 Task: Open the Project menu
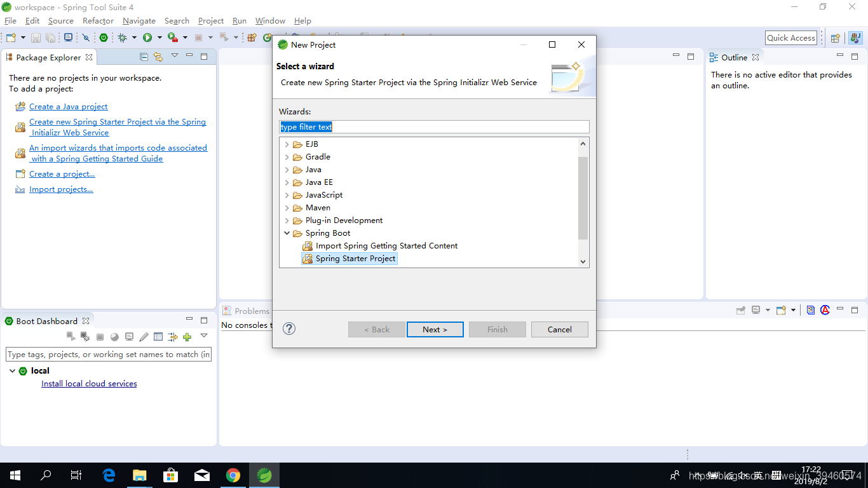(211, 21)
